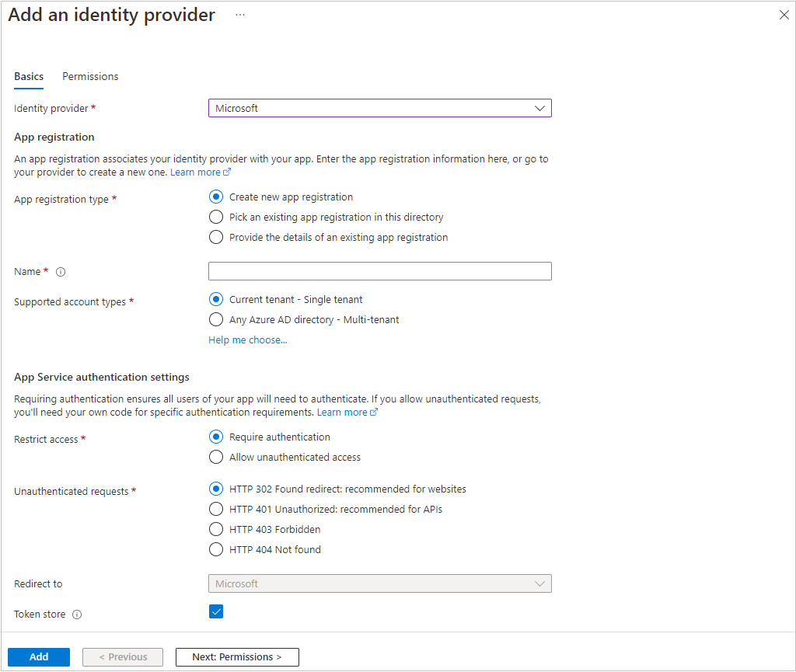The width and height of the screenshot is (796, 672).
Task: Click the ellipsis more options icon beside title
Action: coord(240,16)
